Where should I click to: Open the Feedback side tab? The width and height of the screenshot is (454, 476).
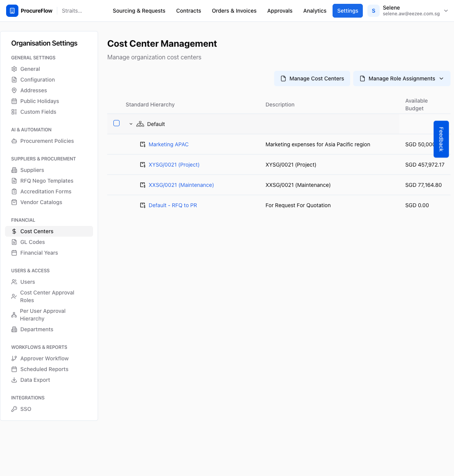tap(441, 139)
